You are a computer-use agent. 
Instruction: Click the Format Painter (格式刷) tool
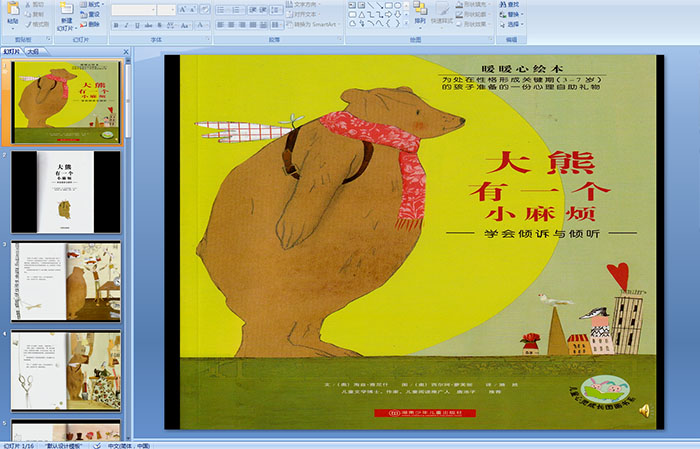click(37, 25)
